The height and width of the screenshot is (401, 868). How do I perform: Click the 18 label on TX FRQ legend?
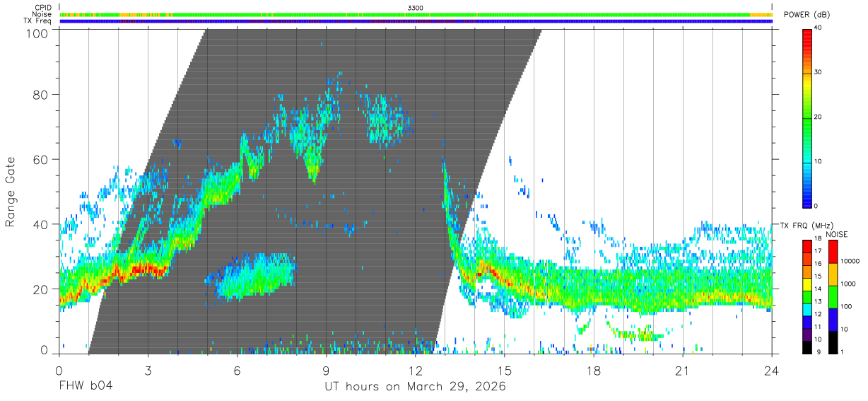coord(819,238)
